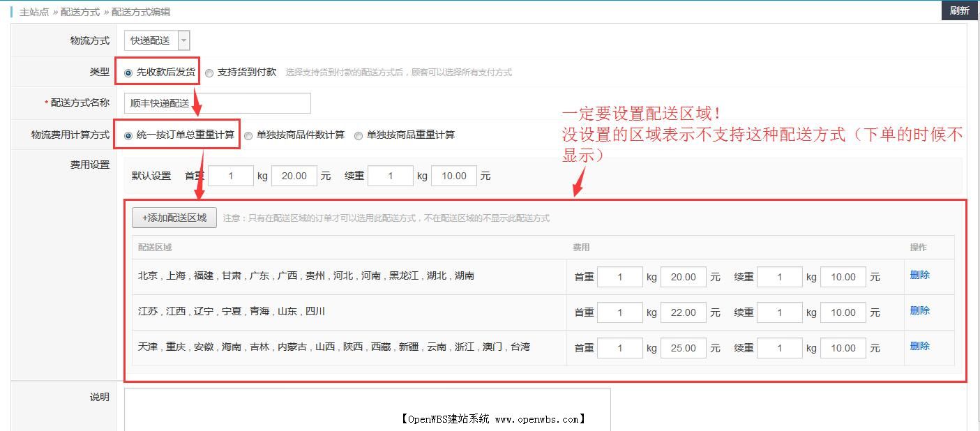The width and height of the screenshot is (980, 431).
Task: Choose 单独按商品件数计算 calculation option
Action: tap(248, 135)
